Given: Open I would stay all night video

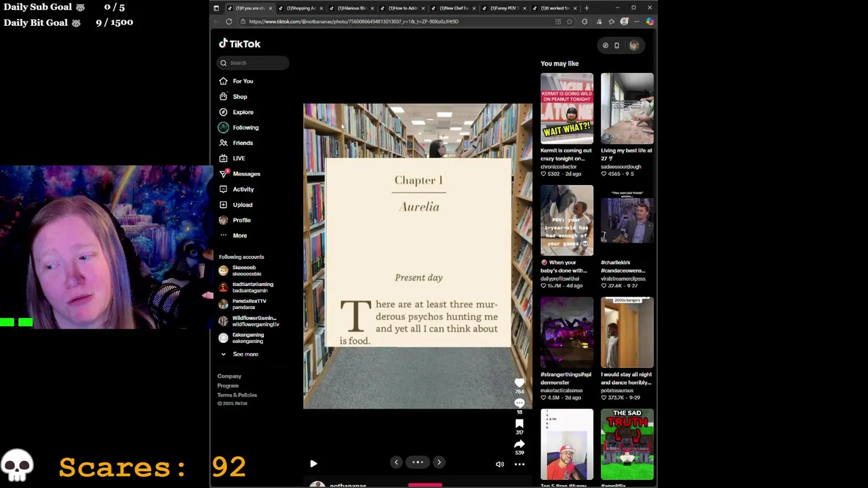Looking at the screenshot, I should pyautogui.click(x=627, y=332).
